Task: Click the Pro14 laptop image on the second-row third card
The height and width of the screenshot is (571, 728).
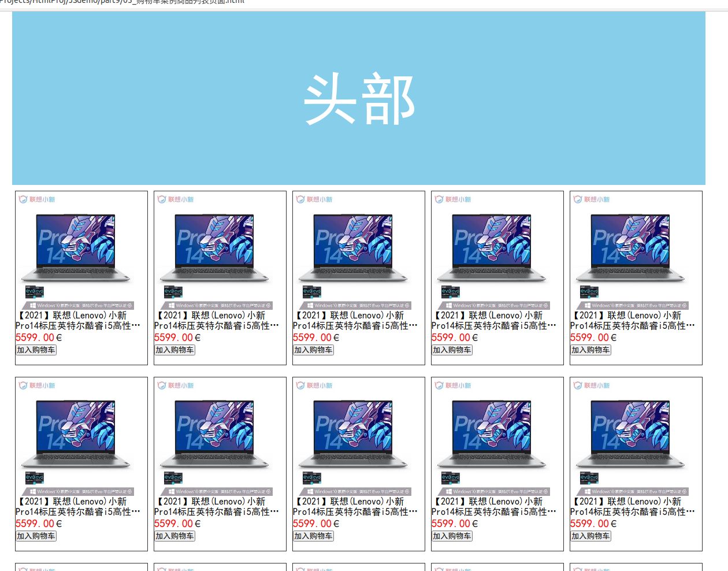Action: pos(358,436)
